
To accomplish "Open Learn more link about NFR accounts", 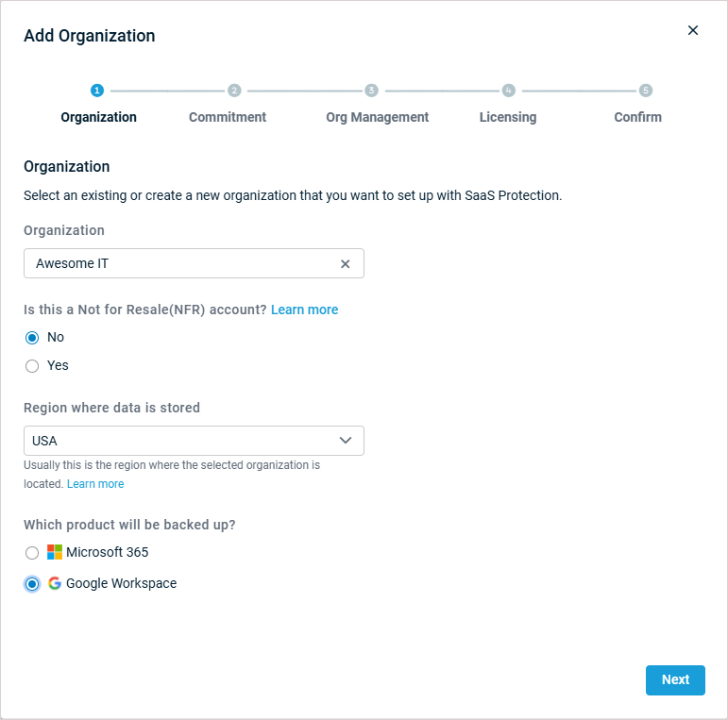I will click(305, 310).
